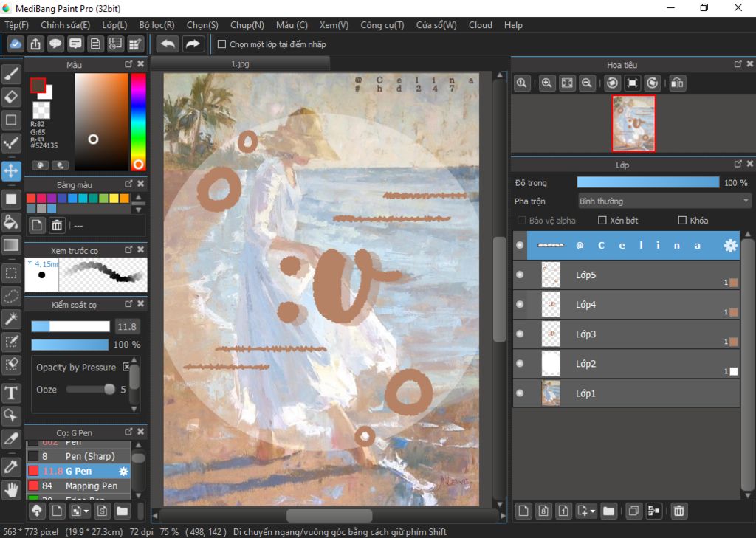The height and width of the screenshot is (538, 756).
Task: Fit canvas to window in navigator
Action: 567,83
